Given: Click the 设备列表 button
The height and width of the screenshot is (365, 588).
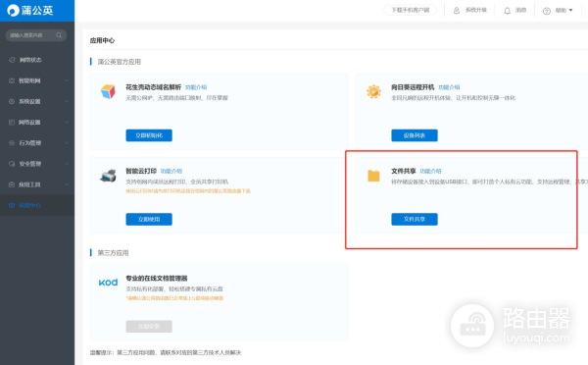Looking at the screenshot, I should pos(415,135).
